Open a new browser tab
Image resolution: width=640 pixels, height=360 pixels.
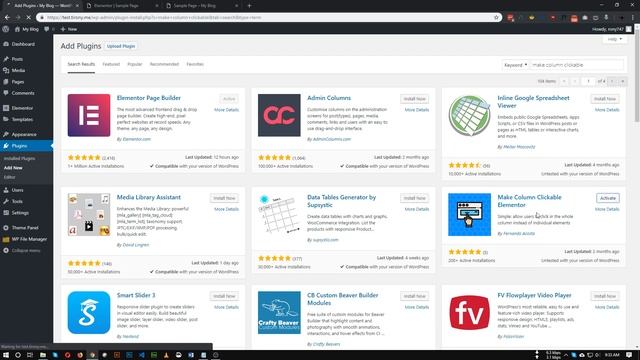tap(249, 6)
